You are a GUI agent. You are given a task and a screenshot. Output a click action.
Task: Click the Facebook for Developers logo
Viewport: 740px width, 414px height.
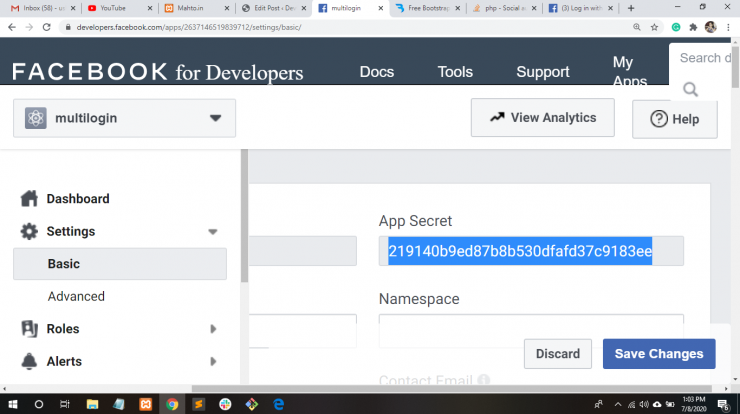click(157, 72)
